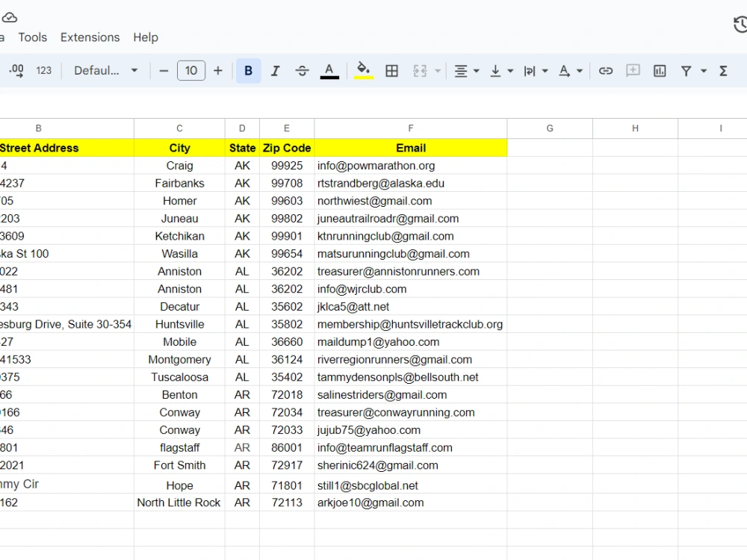Screen dimensions: 747x560
Task: Click the font size field showing 10
Action: point(191,71)
